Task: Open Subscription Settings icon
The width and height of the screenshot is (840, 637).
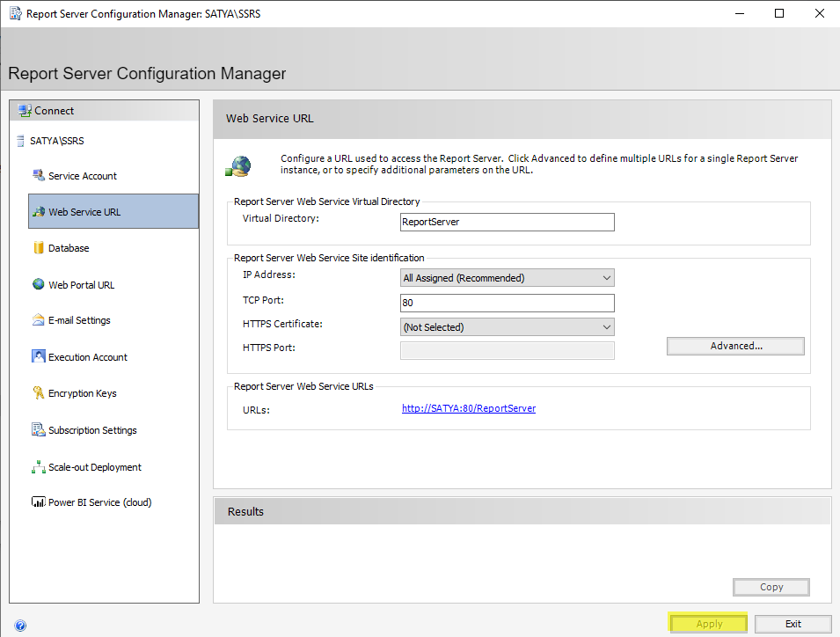Action: (x=39, y=430)
